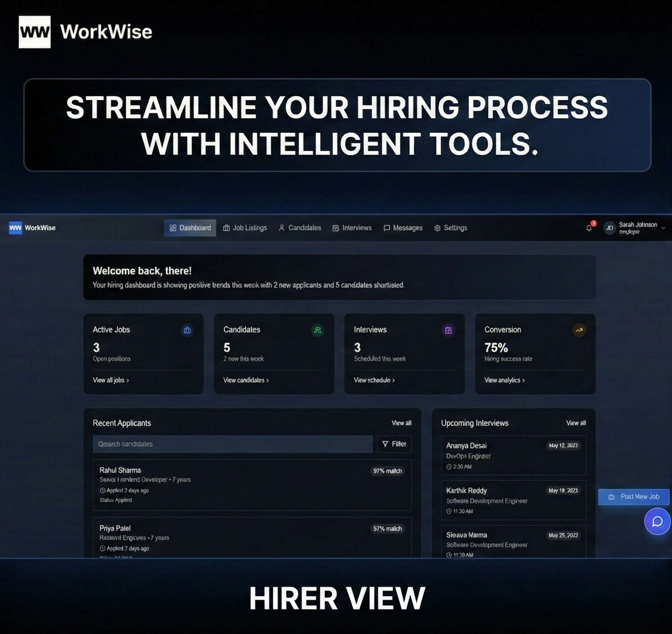Viewport: 672px width, 634px height.
Task: Follow the View all jobs link
Action: tap(111, 380)
